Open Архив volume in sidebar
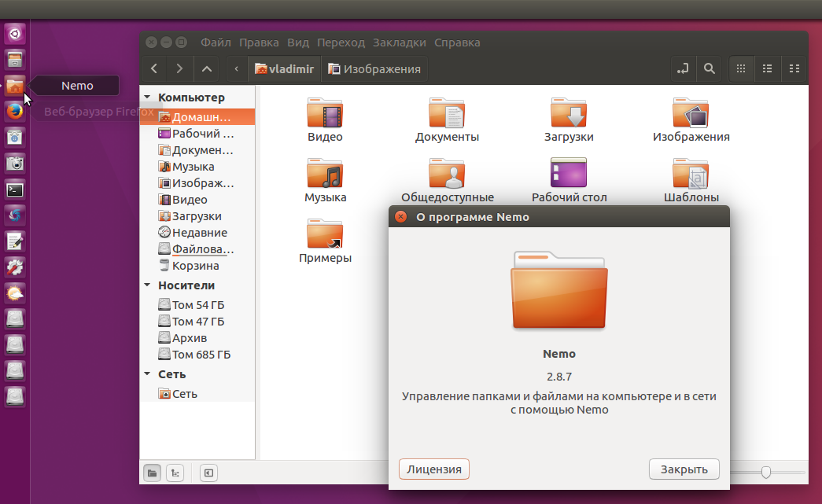This screenshot has height=504, width=822. pyautogui.click(x=197, y=338)
